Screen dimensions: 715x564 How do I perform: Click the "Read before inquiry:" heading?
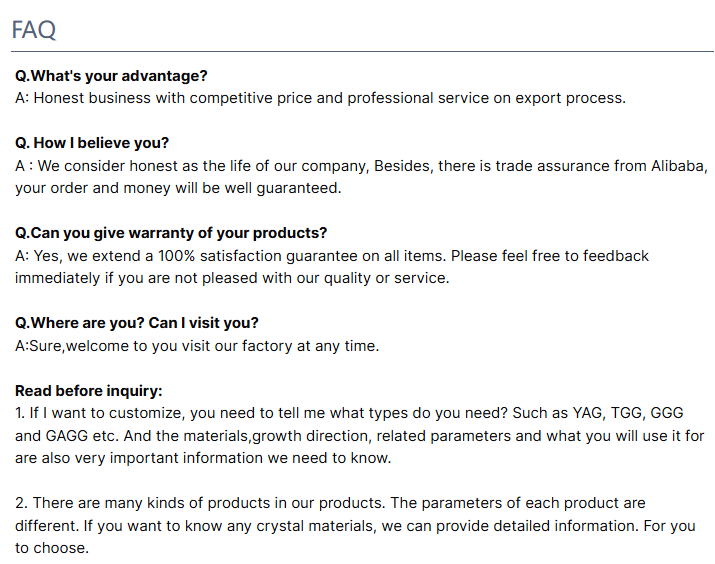coord(88,391)
